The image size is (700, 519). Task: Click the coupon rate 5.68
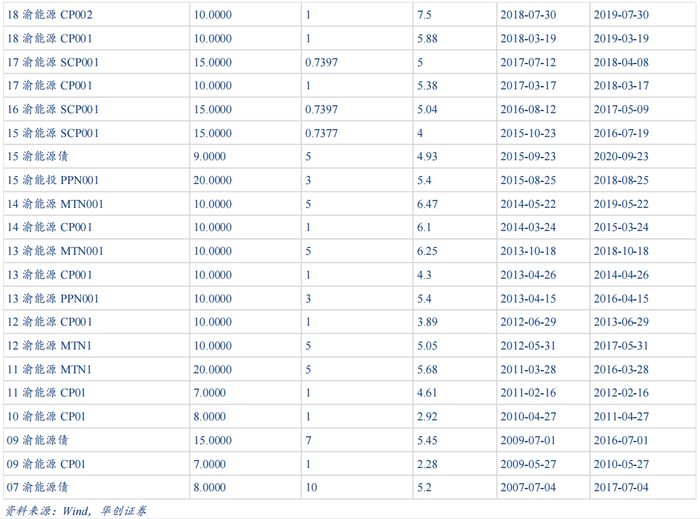click(x=427, y=370)
